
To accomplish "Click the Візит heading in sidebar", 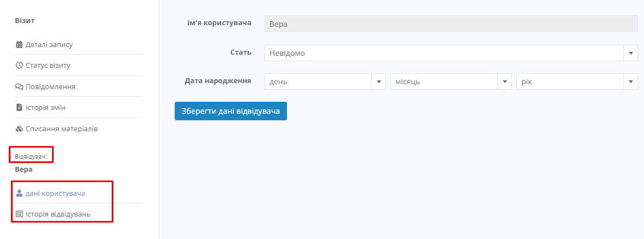I will click(25, 20).
